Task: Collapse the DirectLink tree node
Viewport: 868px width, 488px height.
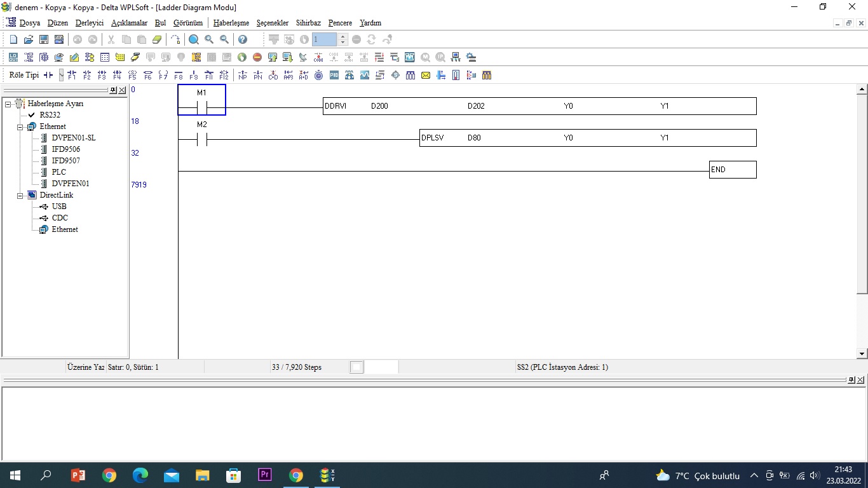Action: pos(20,195)
